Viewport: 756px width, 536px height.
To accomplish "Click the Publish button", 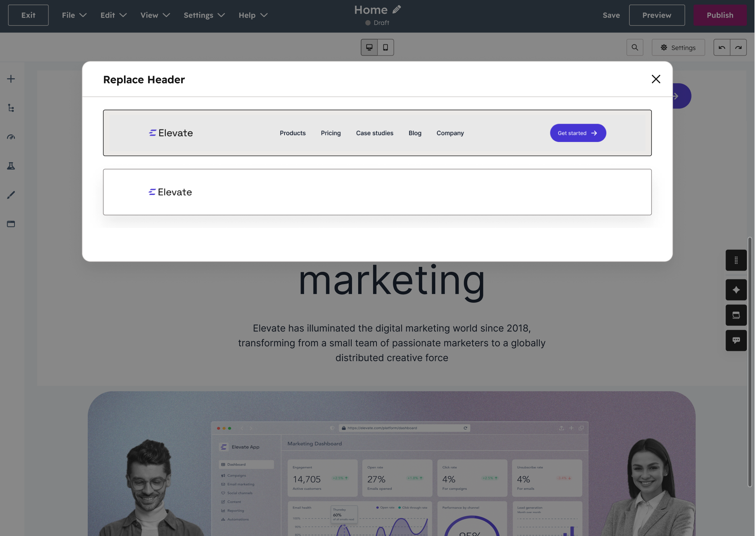I will 720,15.
